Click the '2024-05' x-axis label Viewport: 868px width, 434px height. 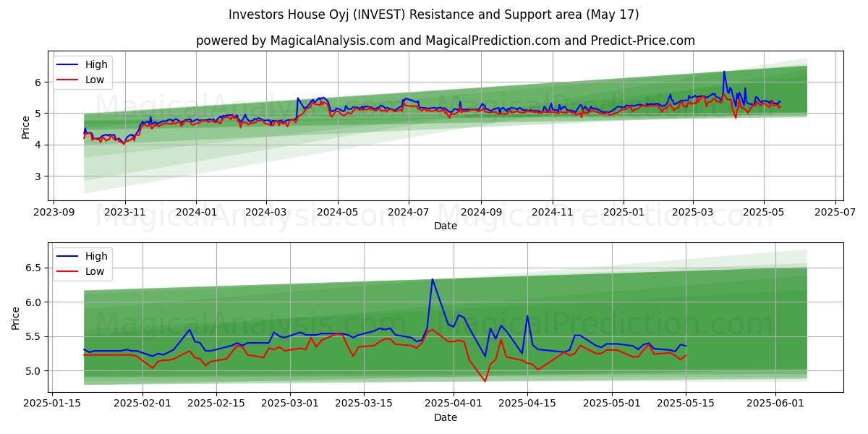tap(338, 213)
